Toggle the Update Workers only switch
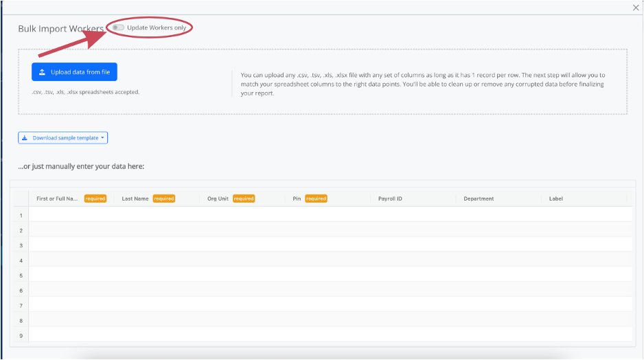The width and height of the screenshot is (644, 360). click(118, 27)
